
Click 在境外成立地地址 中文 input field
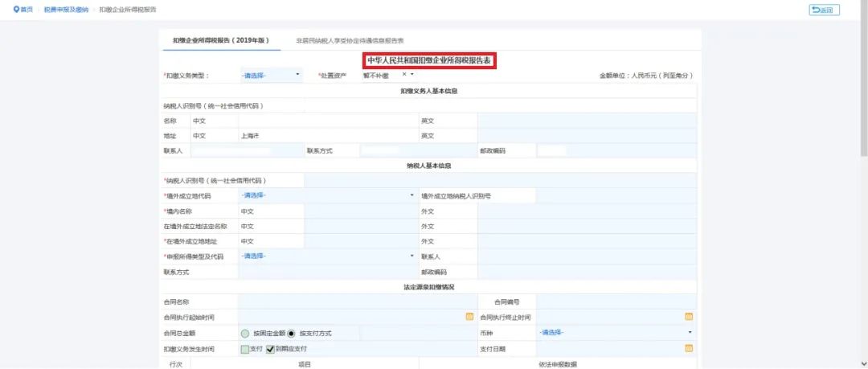coord(360,241)
